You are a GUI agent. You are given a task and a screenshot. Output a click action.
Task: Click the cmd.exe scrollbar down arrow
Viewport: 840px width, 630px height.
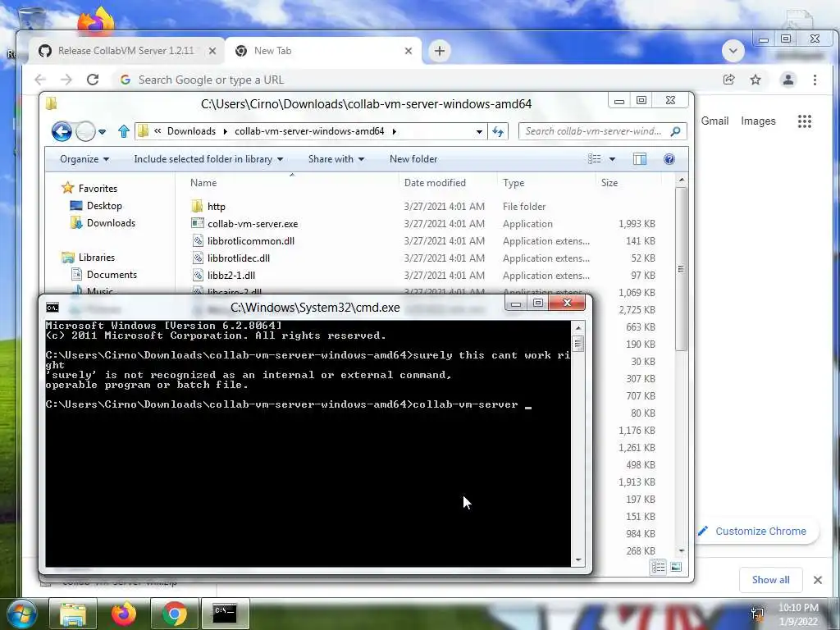(x=578, y=559)
